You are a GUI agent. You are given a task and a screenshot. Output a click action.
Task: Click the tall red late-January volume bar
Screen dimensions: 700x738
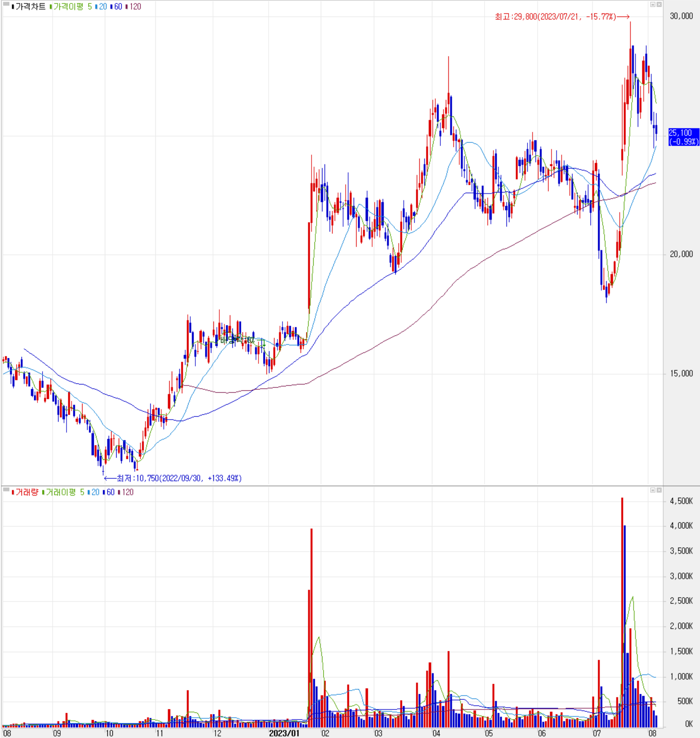tap(311, 627)
